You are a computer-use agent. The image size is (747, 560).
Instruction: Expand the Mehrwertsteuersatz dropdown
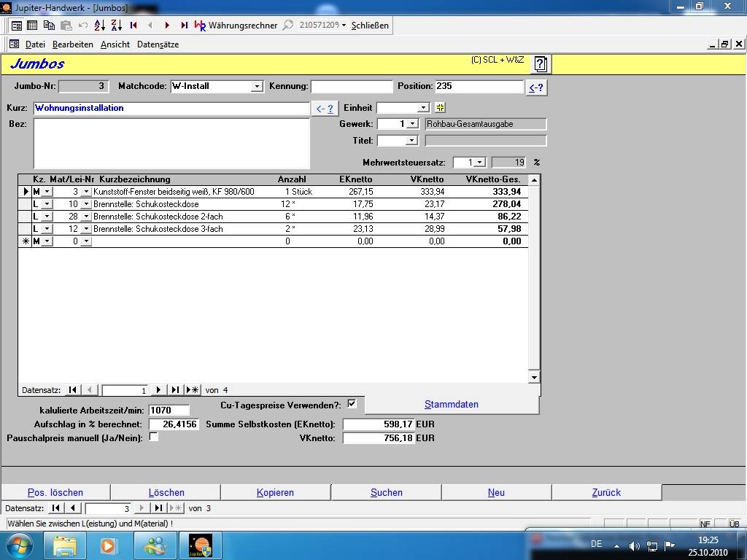coord(479,162)
